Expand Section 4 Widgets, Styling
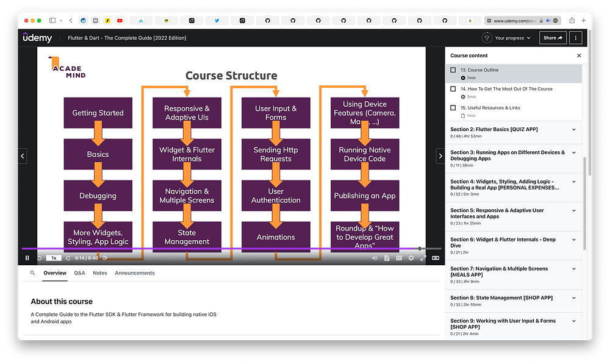 574,182
